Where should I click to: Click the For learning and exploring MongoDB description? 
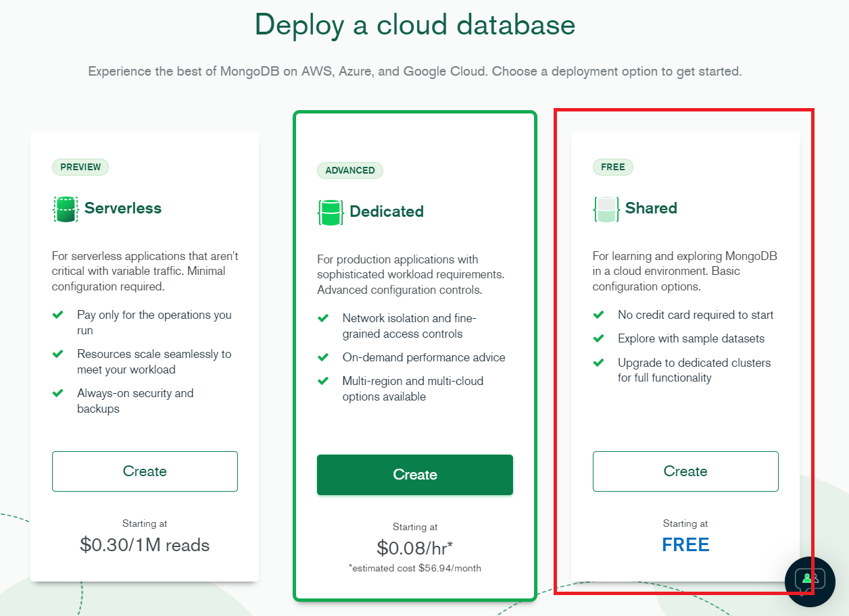(685, 271)
